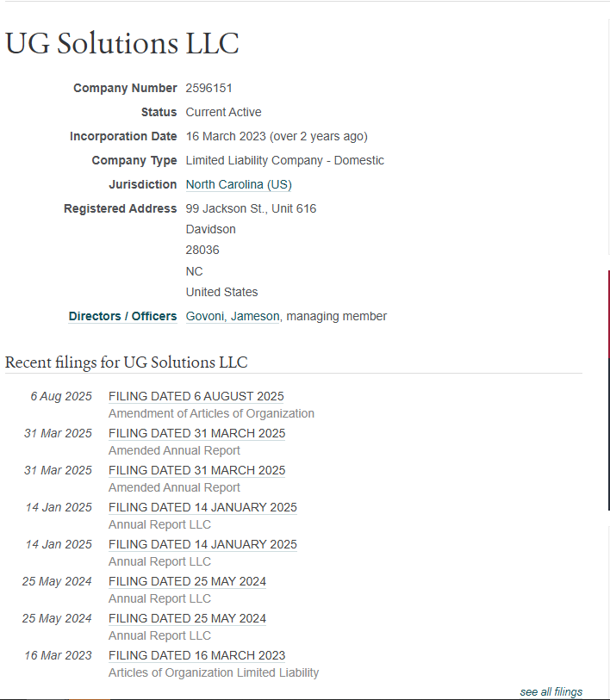Open the North Carolina (US) jurisdiction link
The width and height of the screenshot is (610, 700).
(239, 185)
